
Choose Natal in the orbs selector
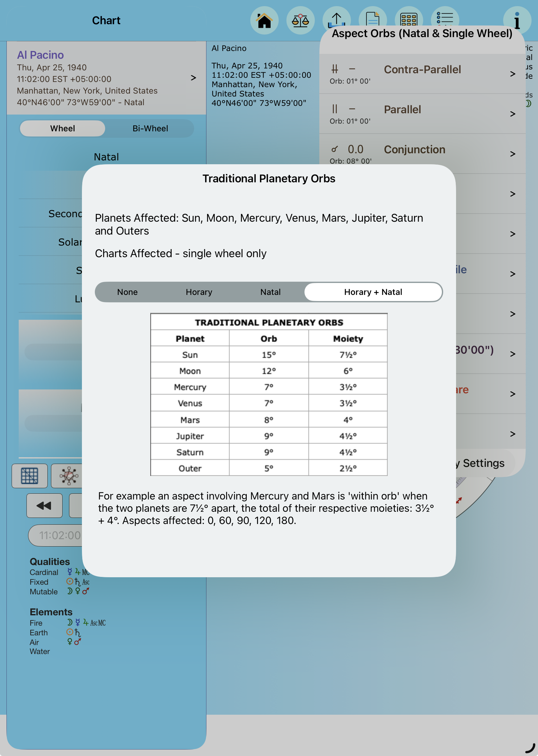tap(270, 292)
